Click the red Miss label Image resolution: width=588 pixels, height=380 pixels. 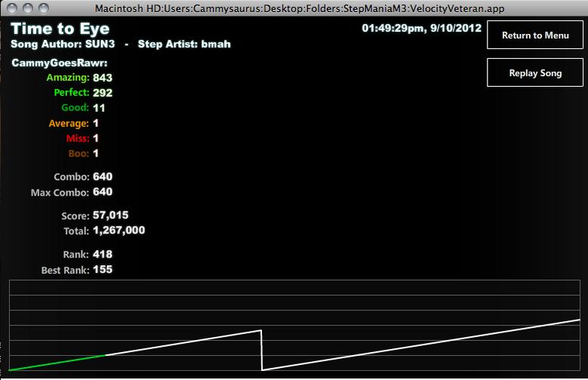(x=78, y=138)
